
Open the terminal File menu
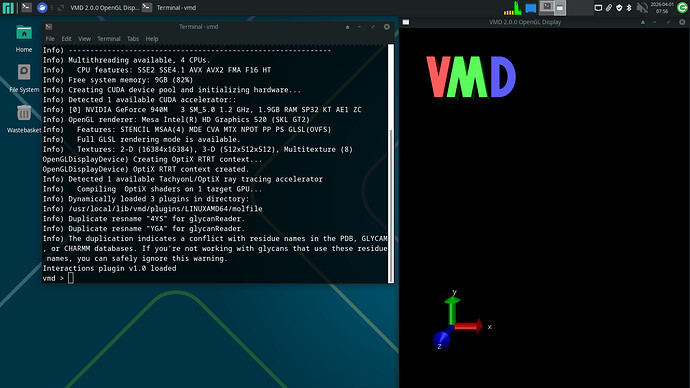(x=50, y=39)
